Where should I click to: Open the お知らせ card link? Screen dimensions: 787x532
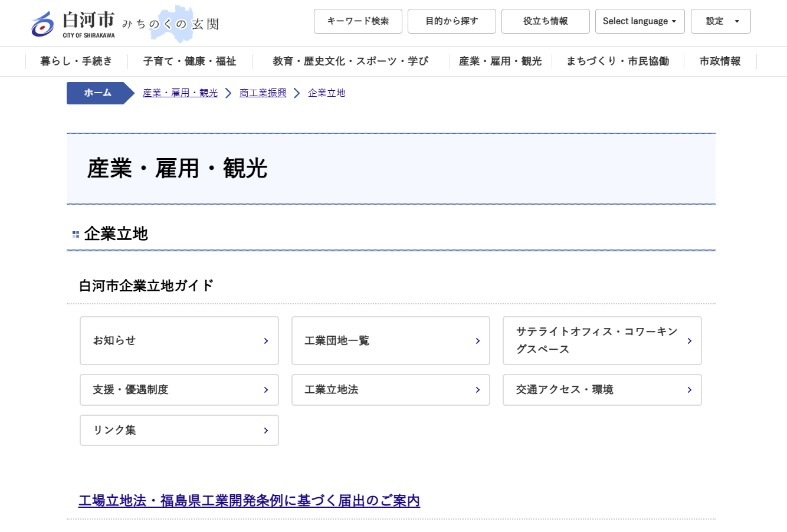[179, 341]
